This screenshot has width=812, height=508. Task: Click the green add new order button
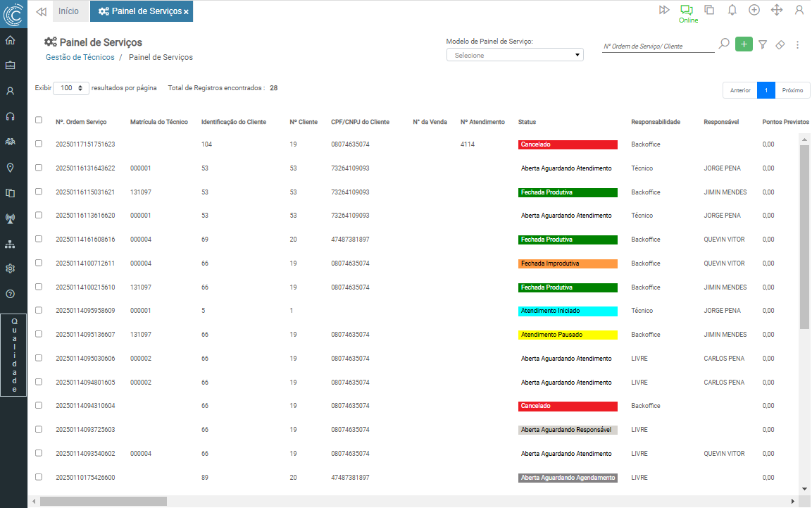[x=744, y=44]
